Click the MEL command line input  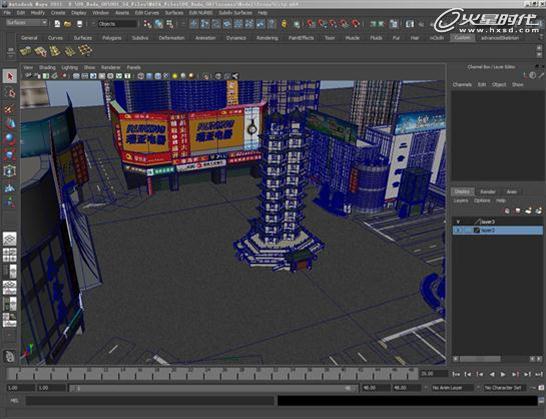(150, 401)
